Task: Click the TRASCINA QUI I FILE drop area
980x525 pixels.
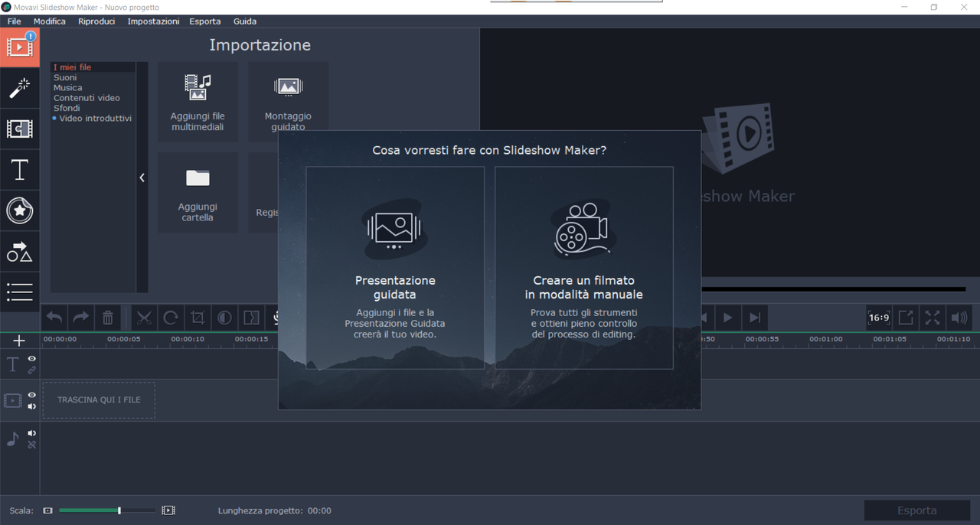Action: (99, 400)
